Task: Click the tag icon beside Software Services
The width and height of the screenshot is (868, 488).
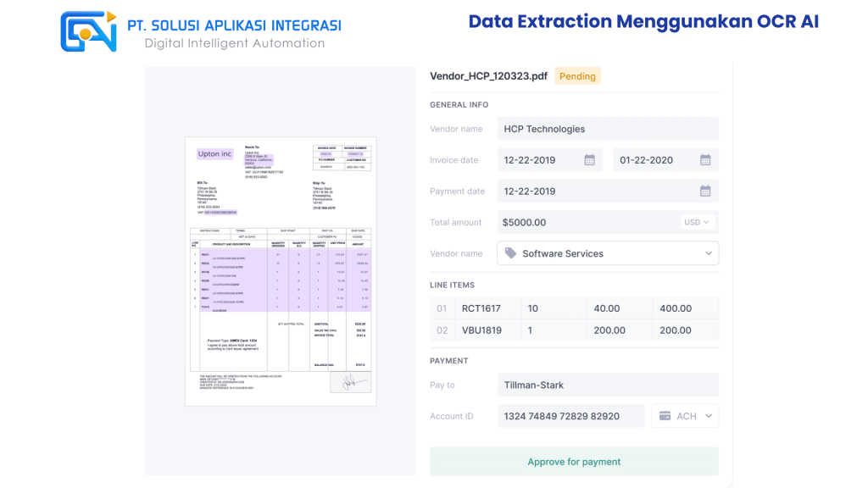Action: point(510,253)
